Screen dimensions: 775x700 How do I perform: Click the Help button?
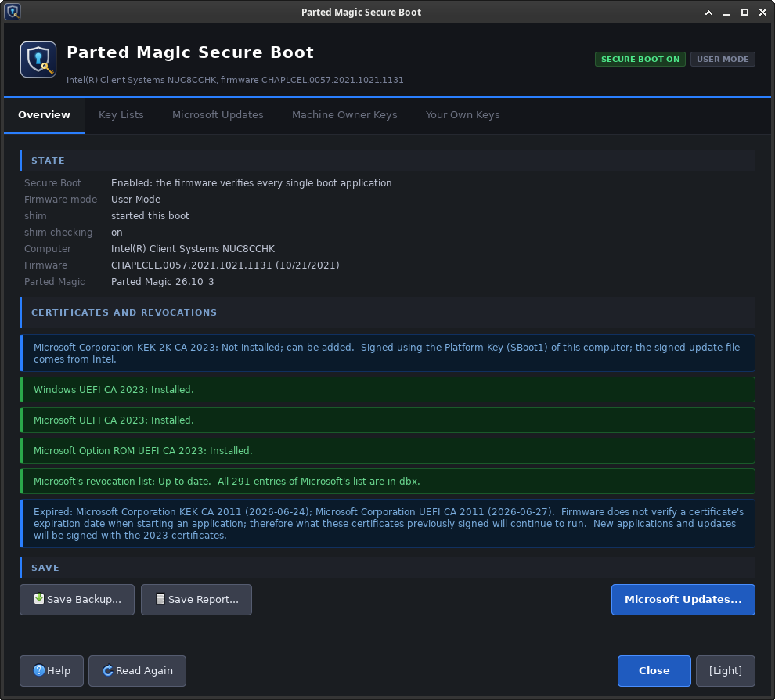tap(52, 671)
